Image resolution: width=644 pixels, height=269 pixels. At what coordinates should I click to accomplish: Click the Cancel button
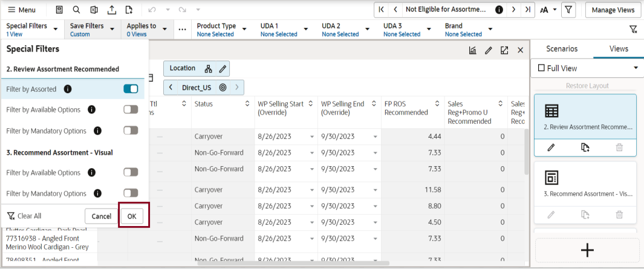101,216
